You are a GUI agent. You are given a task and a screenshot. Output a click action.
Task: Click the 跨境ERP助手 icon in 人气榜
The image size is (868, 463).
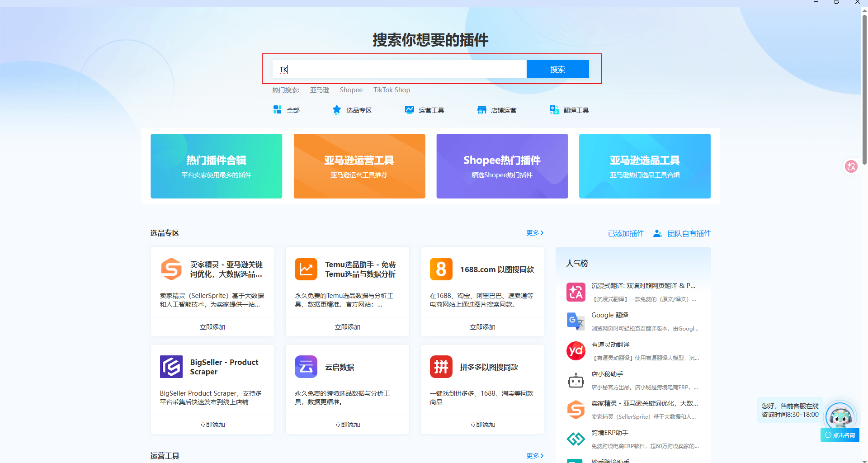pyautogui.click(x=576, y=439)
